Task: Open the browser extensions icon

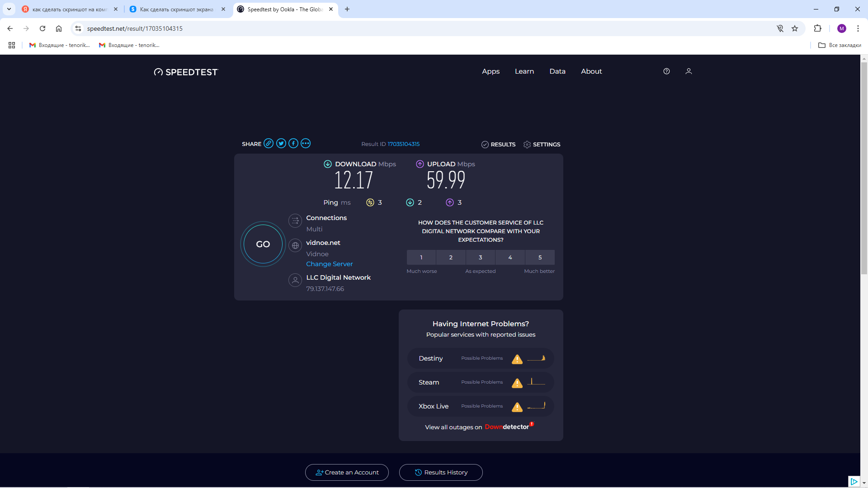Action: tap(817, 28)
